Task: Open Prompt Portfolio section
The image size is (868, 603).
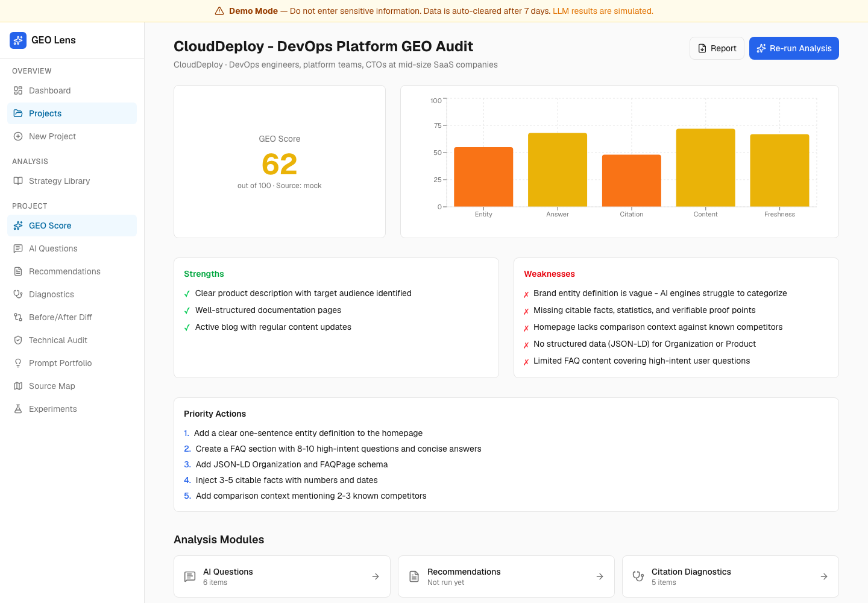Action: point(72,363)
